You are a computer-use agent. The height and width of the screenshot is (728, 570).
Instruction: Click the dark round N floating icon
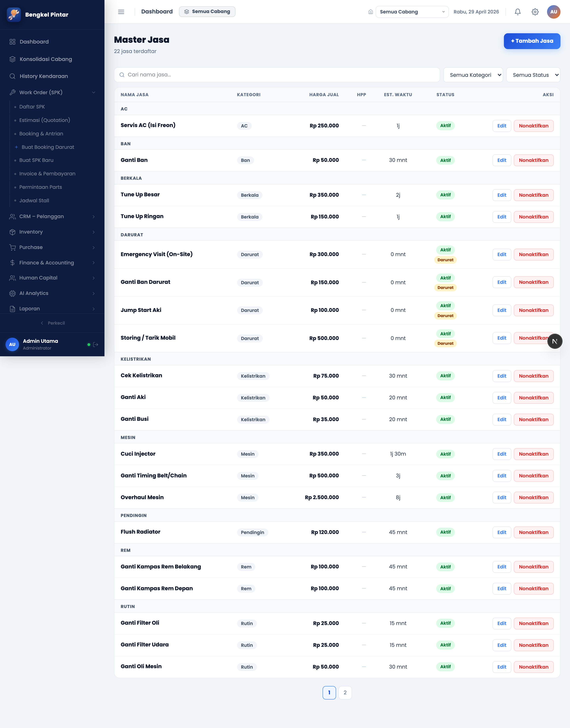tap(555, 341)
